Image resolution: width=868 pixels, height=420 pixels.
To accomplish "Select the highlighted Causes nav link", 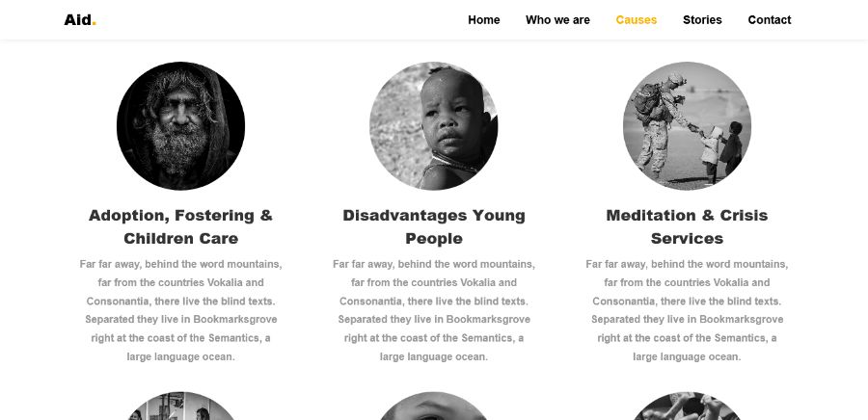I will coord(637,20).
